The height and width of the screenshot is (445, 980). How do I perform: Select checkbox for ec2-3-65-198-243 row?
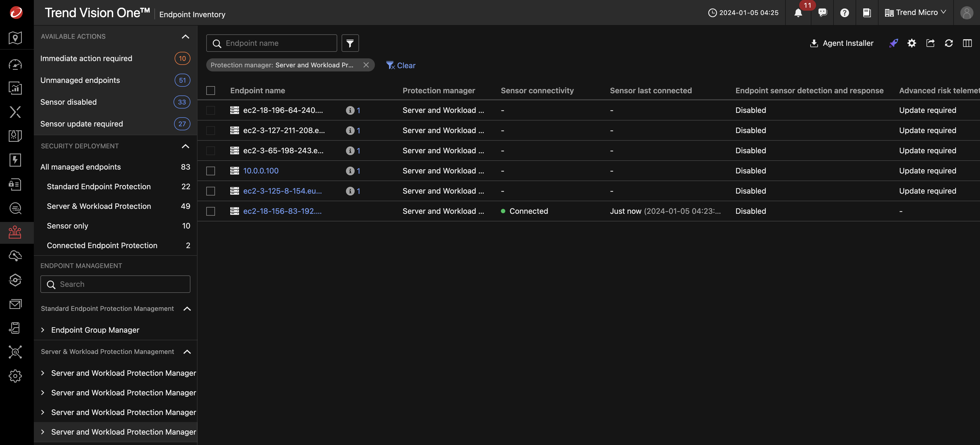point(210,151)
